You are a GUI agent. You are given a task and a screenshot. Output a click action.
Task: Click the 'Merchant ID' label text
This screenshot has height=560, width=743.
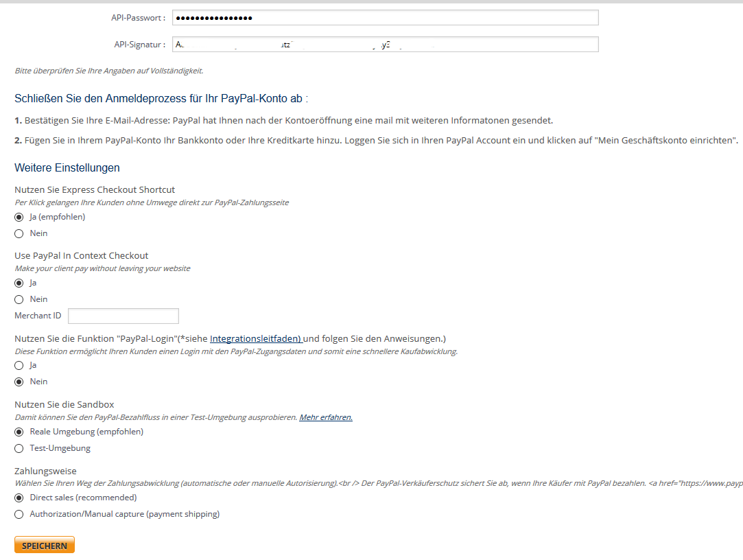[x=38, y=315]
